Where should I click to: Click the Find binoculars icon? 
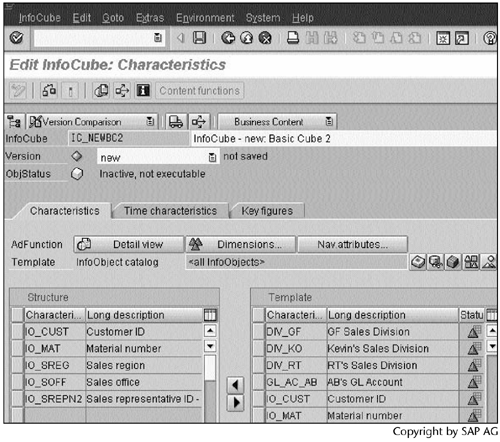[x=312, y=38]
